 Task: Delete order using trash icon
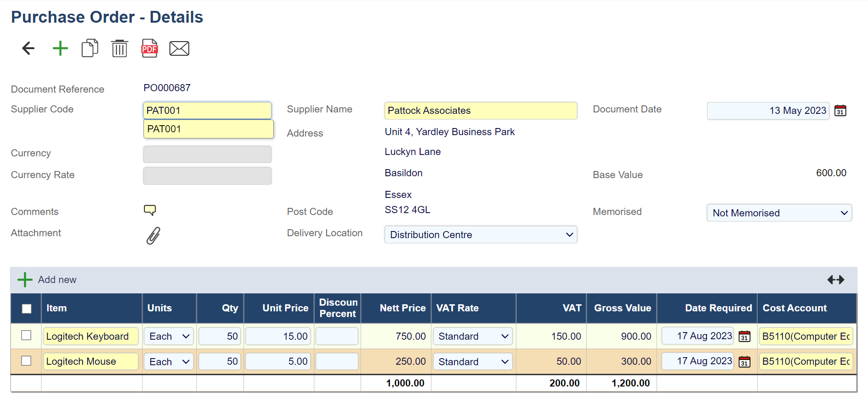(119, 48)
